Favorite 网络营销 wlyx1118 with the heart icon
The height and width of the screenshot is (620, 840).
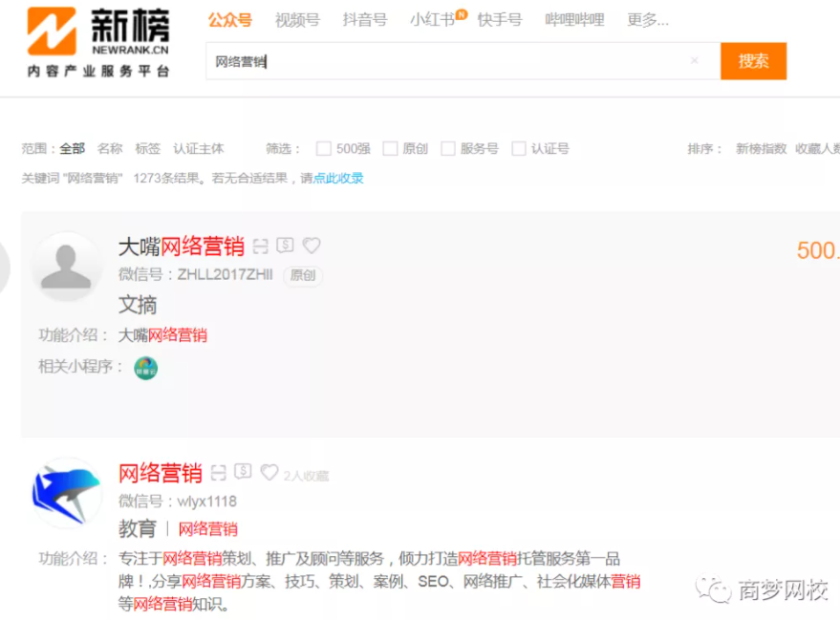pyautogui.click(x=269, y=472)
